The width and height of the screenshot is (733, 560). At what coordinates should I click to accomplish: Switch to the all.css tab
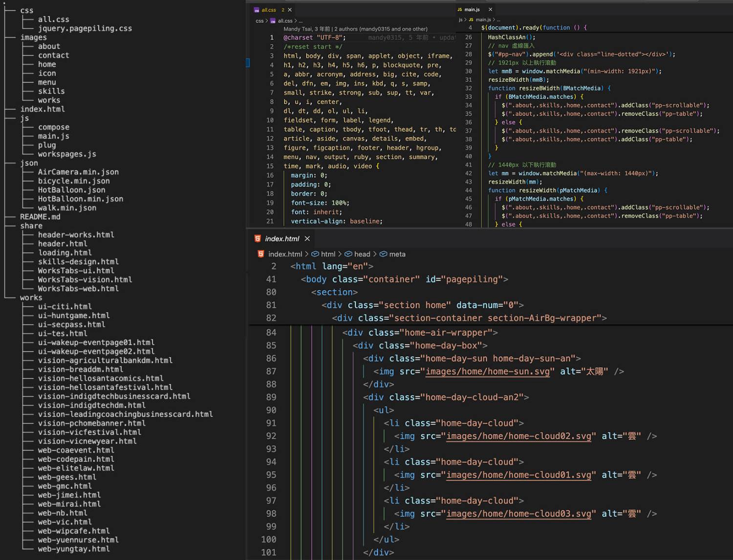(268, 10)
